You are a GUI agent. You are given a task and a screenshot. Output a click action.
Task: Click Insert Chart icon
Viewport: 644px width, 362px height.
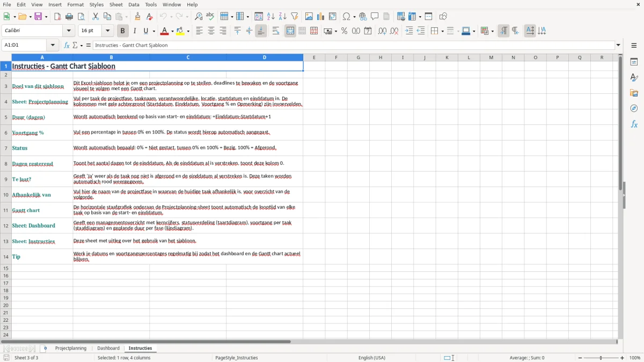coord(321,17)
